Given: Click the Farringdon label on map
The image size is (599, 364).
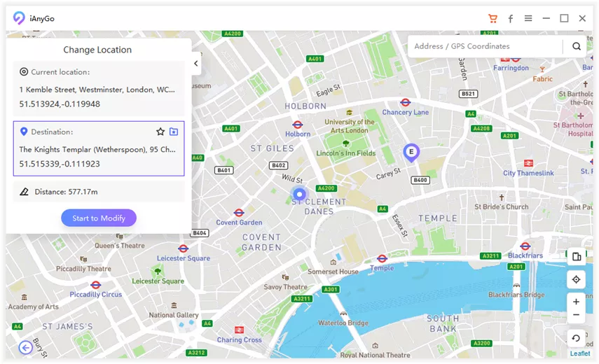Looking at the screenshot, I should (511, 68).
